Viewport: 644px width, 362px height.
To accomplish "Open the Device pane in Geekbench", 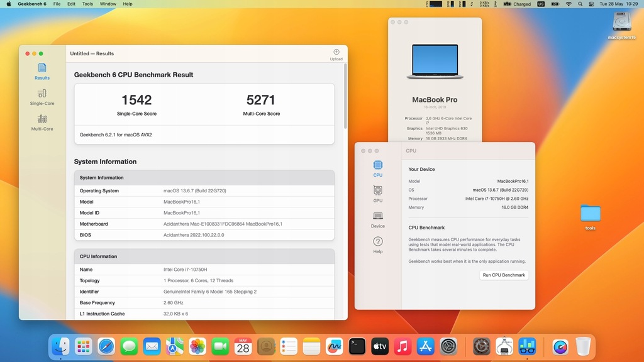I will [x=378, y=219].
